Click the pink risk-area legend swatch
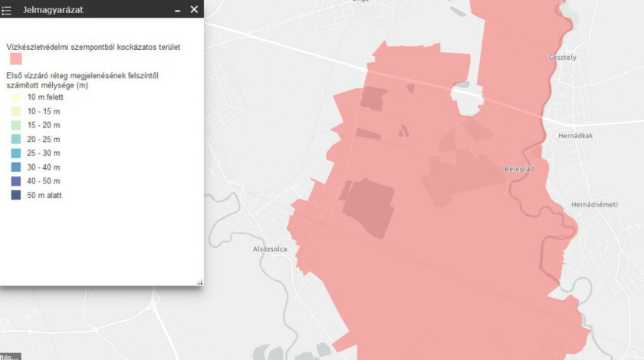 [x=15, y=59]
